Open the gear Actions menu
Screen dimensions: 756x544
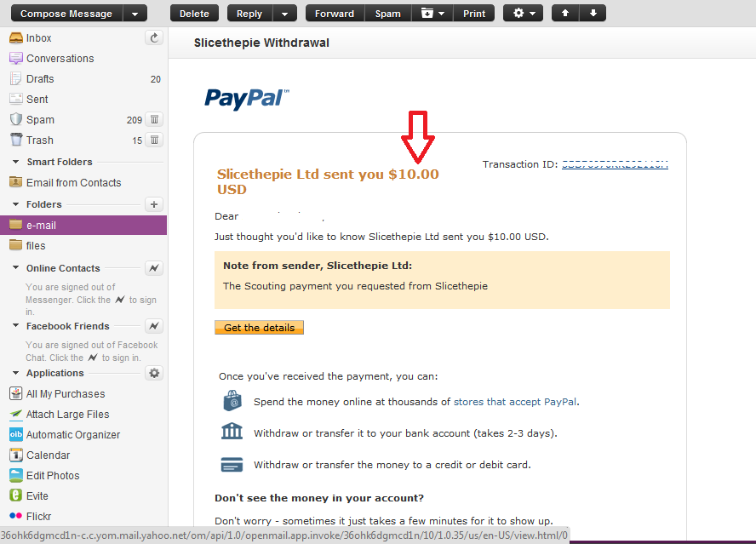[523, 14]
